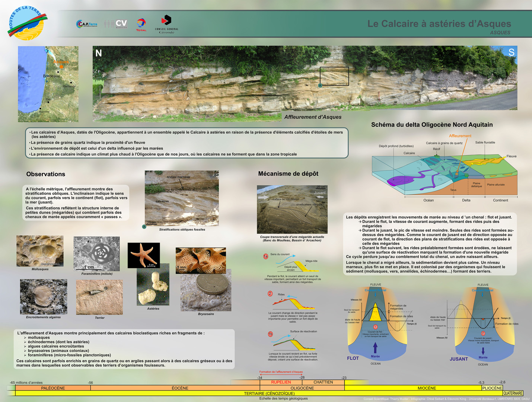The width and height of the screenshot is (532, 402).
Task: Click the orange Affleurement label on the delta schema
Action: point(460,136)
